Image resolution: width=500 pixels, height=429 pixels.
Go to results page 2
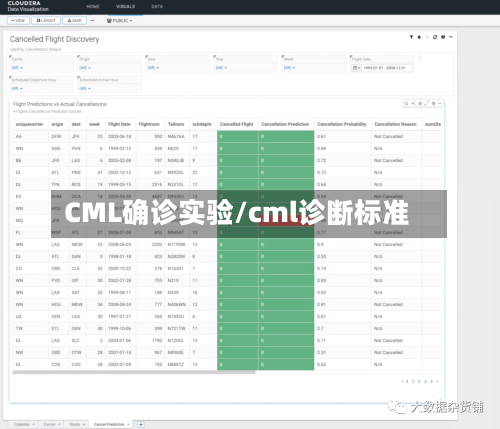pyautogui.click(x=413, y=381)
